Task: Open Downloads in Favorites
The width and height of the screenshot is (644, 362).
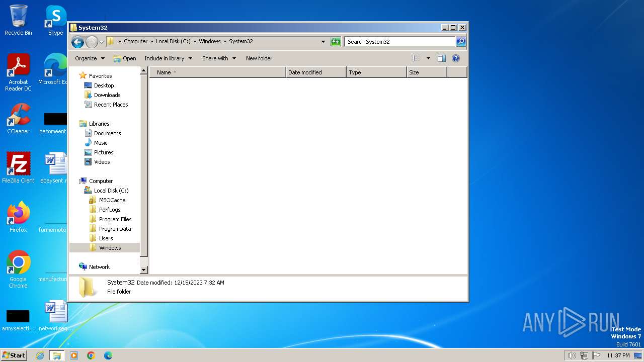Action: [x=107, y=95]
